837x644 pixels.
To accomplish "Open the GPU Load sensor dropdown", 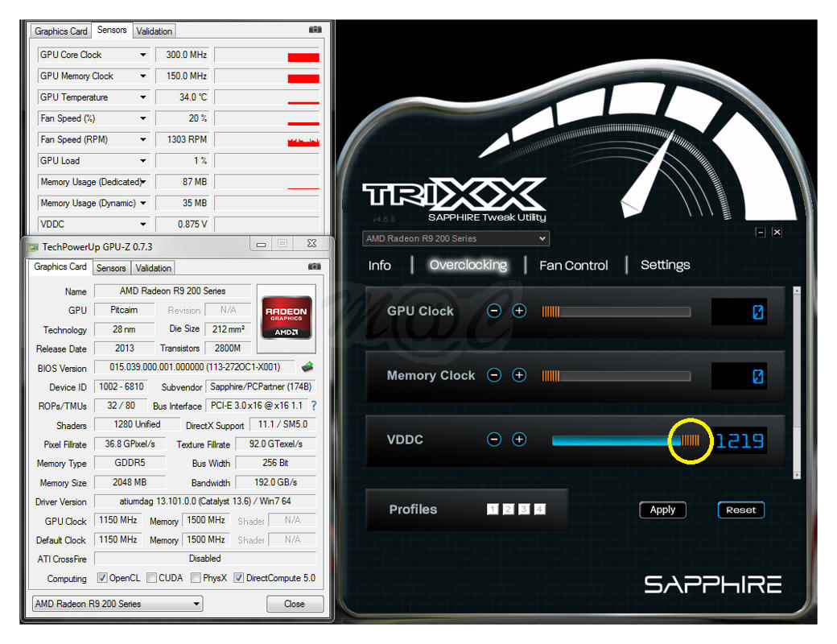I will [143, 160].
